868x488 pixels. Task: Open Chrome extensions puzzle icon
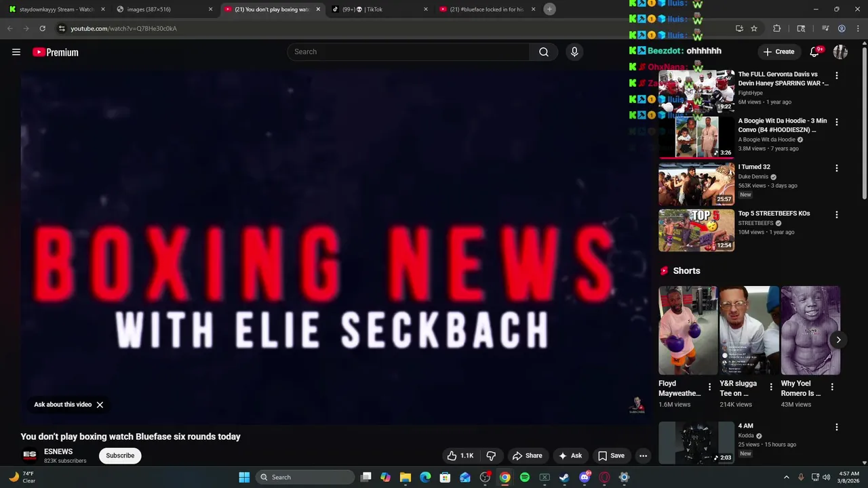click(777, 28)
